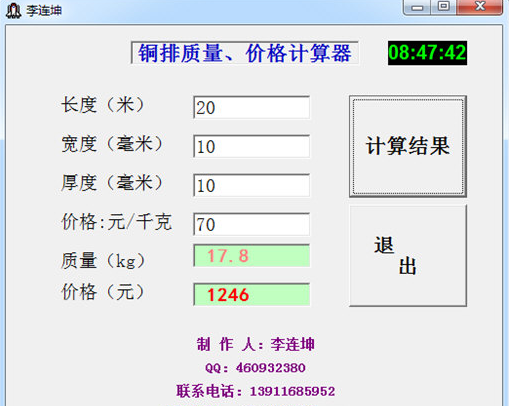The image size is (509, 406).
Task: Click the 制作人：李连坤 text
Action: pyautogui.click(x=256, y=344)
